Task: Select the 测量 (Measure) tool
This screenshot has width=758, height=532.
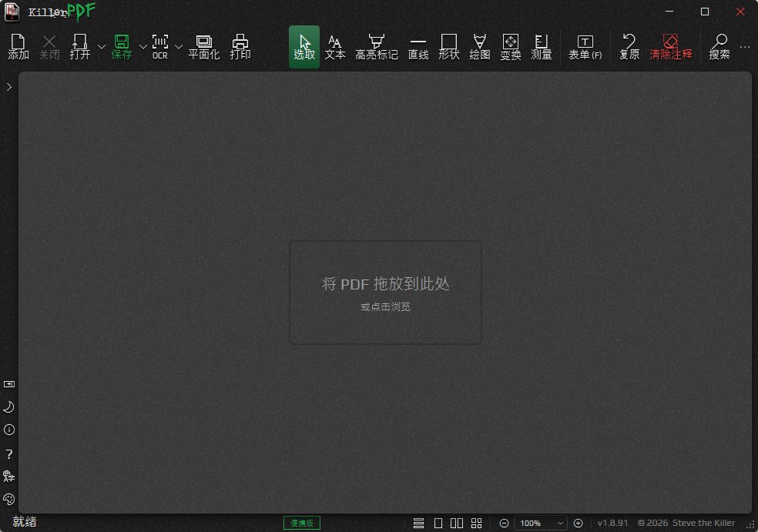Action: pyautogui.click(x=542, y=47)
